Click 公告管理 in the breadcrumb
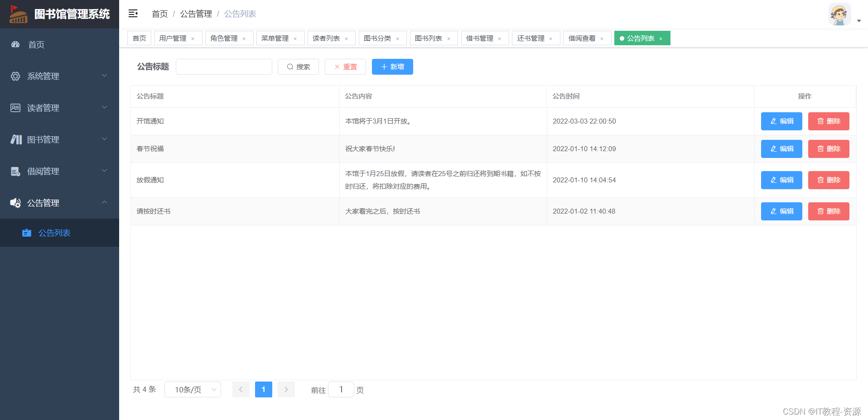The width and height of the screenshot is (868, 420). coord(196,14)
